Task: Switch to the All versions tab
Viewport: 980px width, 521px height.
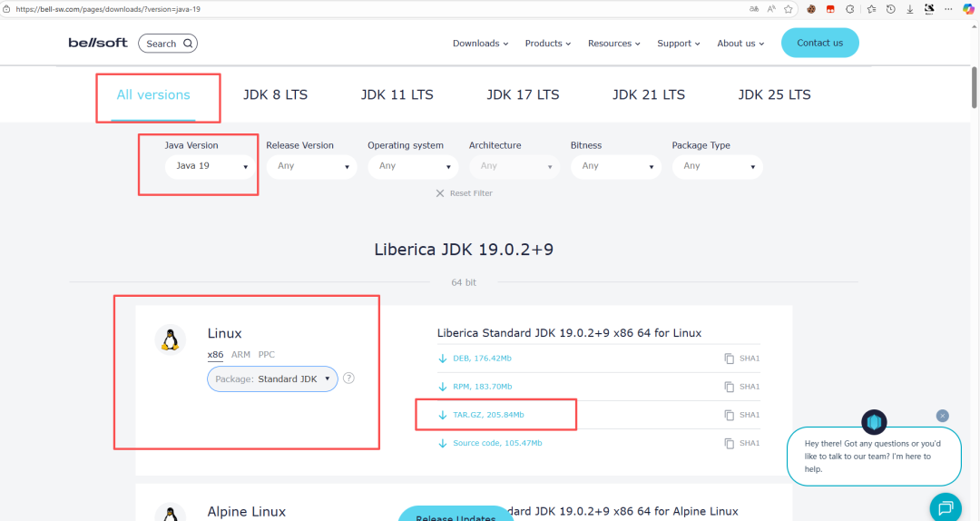Action: 153,95
